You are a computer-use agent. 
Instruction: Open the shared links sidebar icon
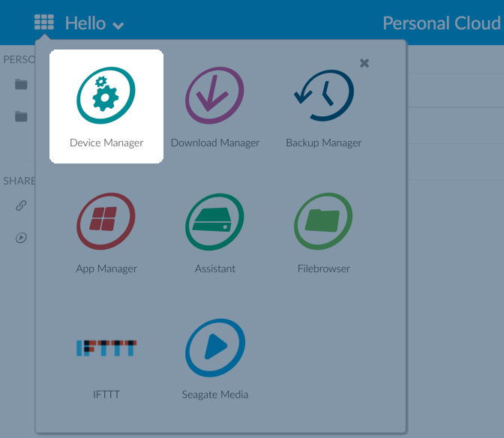tap(21, 205)
